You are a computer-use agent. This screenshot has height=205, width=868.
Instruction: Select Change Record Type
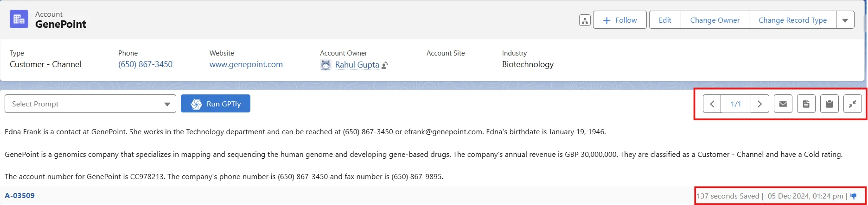point(793,20)
